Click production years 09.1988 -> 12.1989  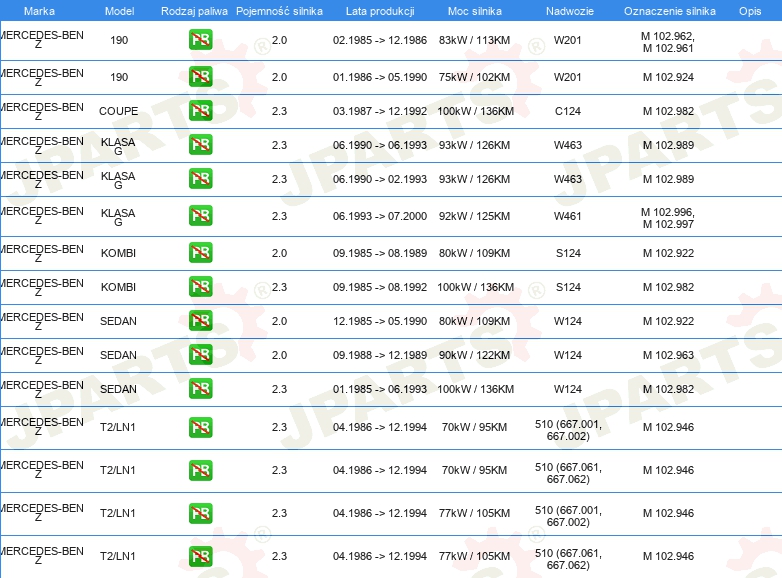click(x=380, y=355)
